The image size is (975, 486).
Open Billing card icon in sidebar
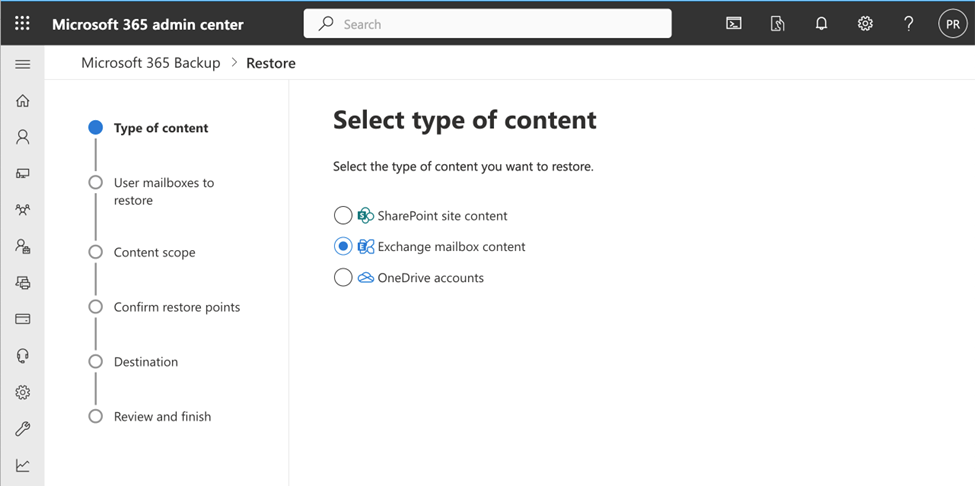[22, 319]
